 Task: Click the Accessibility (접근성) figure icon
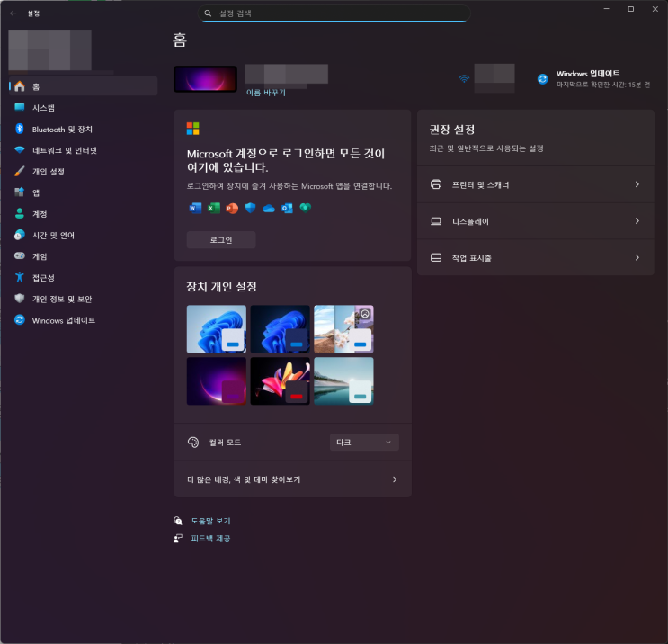point(20,277)
